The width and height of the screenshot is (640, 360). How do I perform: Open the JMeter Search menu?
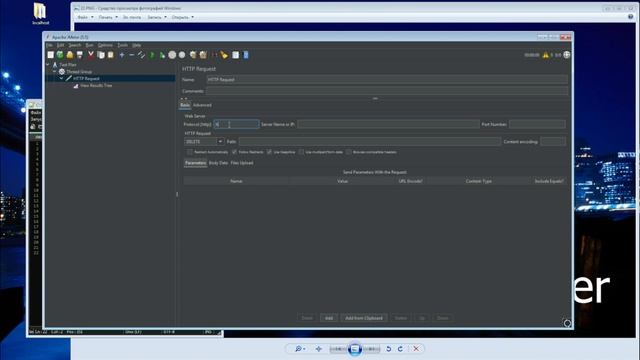(75, 45)
